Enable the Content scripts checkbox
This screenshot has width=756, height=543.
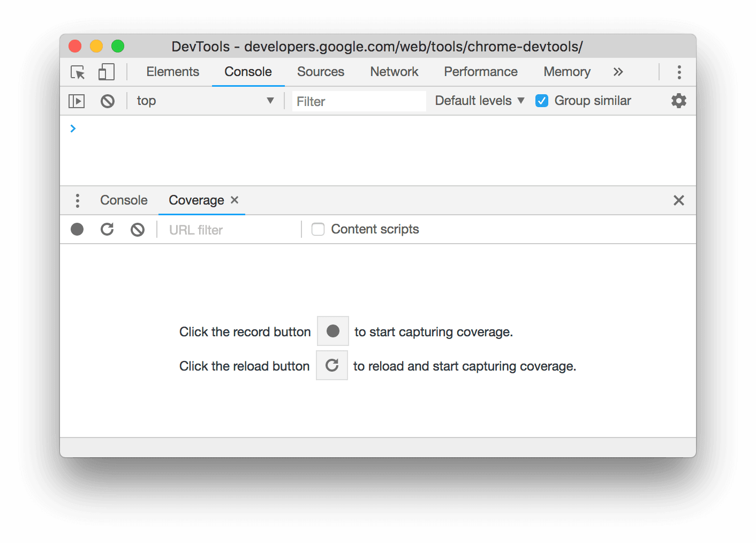[x=318, y=230]
